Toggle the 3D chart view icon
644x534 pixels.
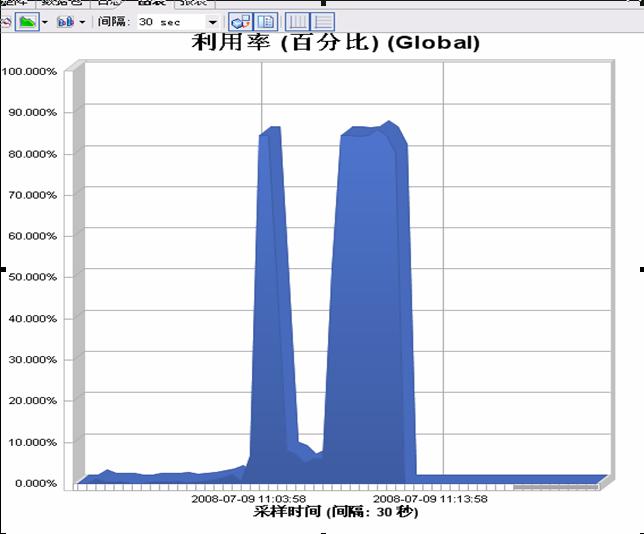[240, 22]
